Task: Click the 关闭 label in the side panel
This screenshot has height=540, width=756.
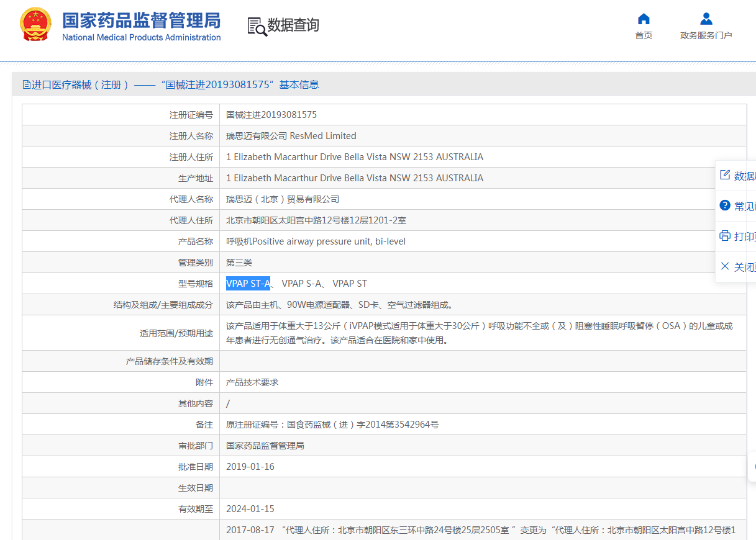Action: tap(745, 267)
